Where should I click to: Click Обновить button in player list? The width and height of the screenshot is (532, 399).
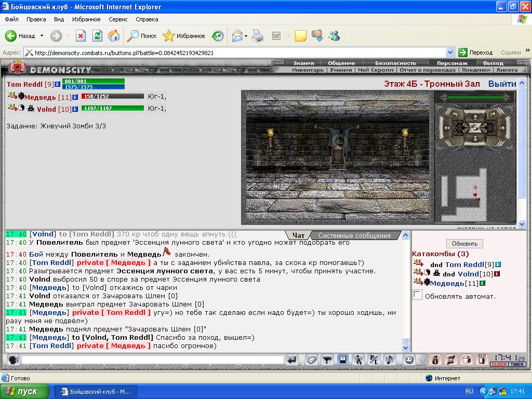(464, 244)
